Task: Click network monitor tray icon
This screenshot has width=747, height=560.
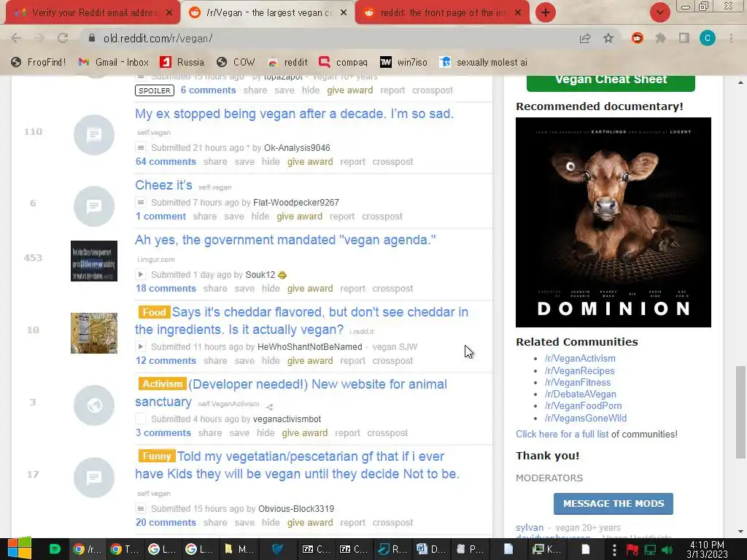Action: pos(650,550)
